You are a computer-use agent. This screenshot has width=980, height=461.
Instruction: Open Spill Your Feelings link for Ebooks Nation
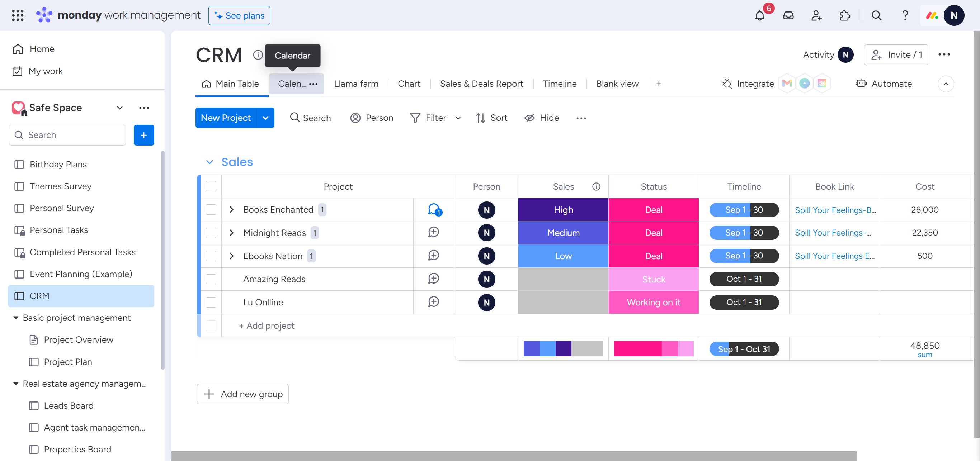click(834, 256)
